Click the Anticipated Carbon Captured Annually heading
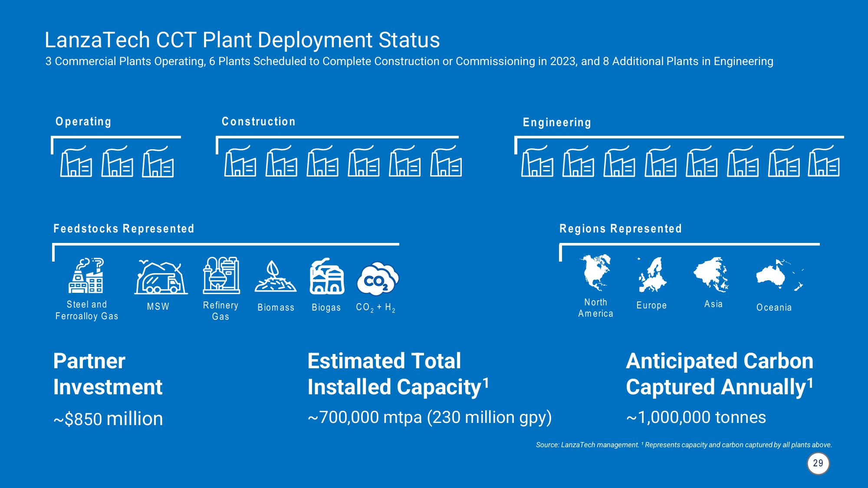The height and width of the screenshot is (488, 868). click(x=720, y=374)
